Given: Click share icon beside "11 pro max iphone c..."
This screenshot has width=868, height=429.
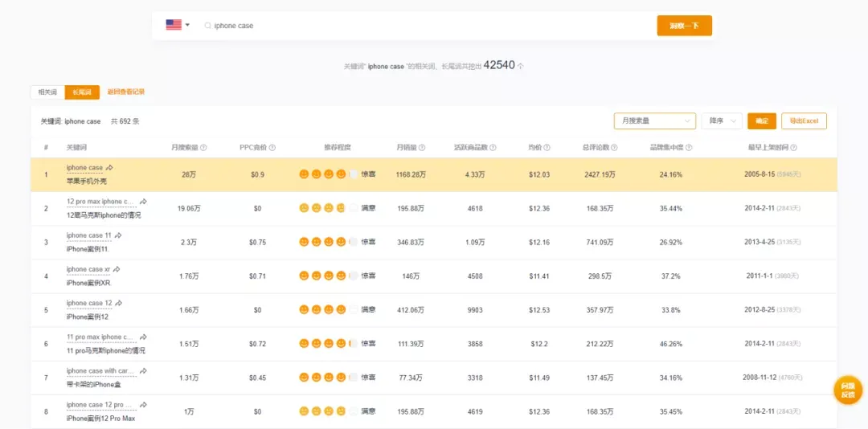Looking at the screenshot, I should (x=143, y=337).
